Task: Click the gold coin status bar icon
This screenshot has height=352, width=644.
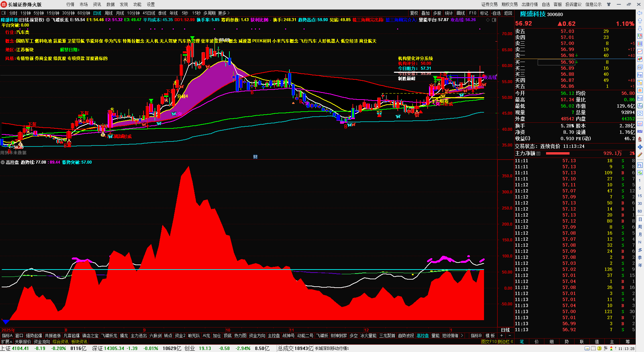Action: click(599, 348)
